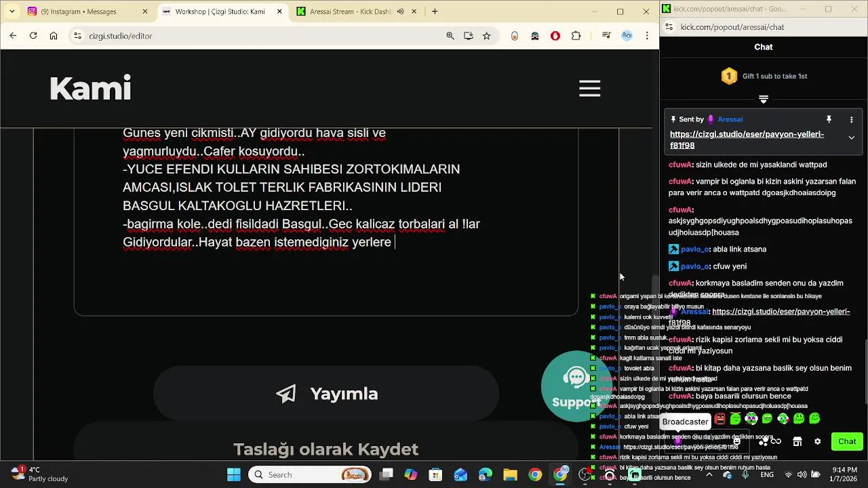The height and width of the screenshot is (488, 868).
Task: Open the weather widget showing 4°C
Action: 39,474
